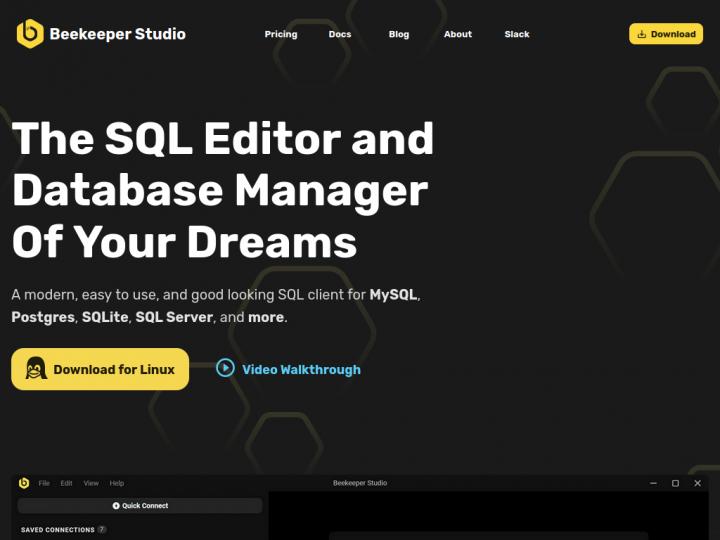Click the Beekeeper Studio brand name
The width and height of the screenshot is (720, 540).
(118, 34)
